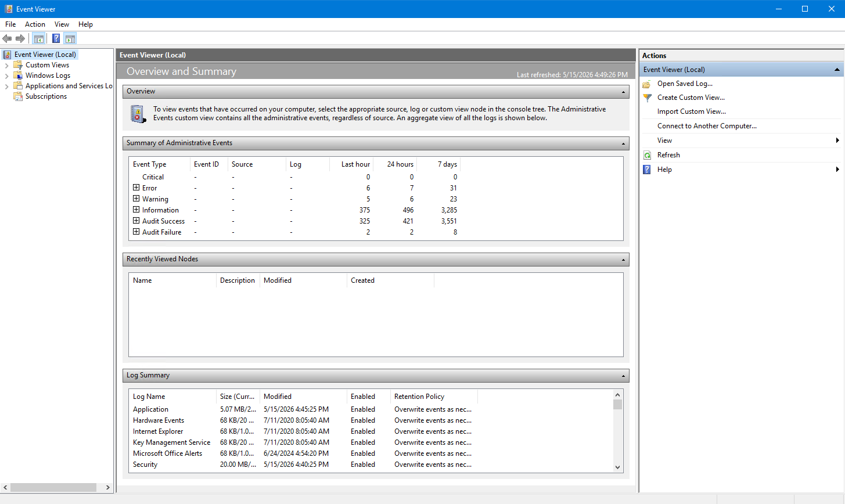This screenshot has height=504, width=845.
Task: Click the Back arrow toolbar icon
Action: coord(7,39)
